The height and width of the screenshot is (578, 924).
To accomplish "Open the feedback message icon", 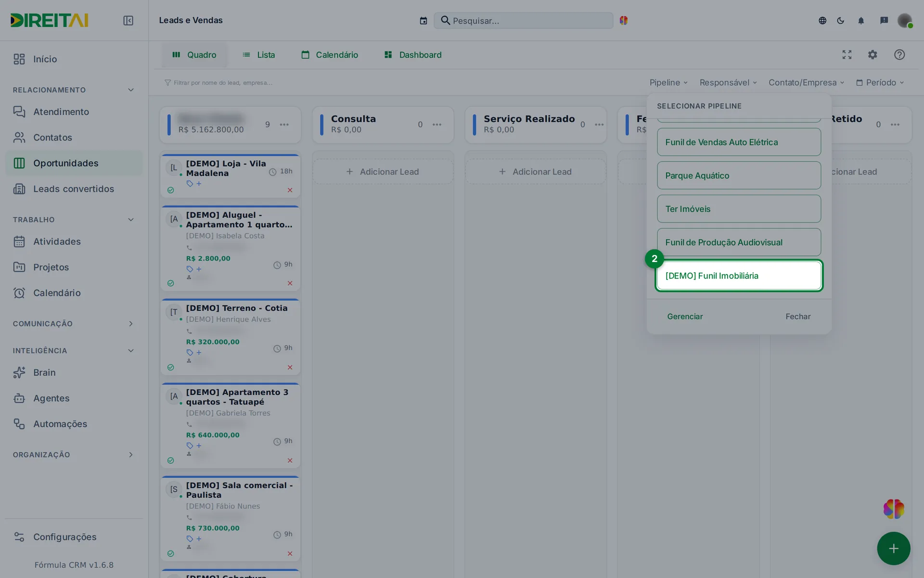I will click(x=884, y=21).
